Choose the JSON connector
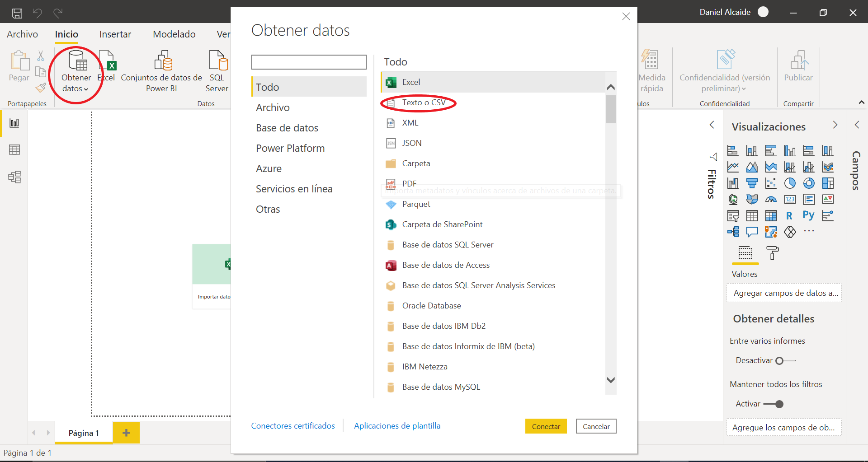The image size is (868, 462). [493, 143]
